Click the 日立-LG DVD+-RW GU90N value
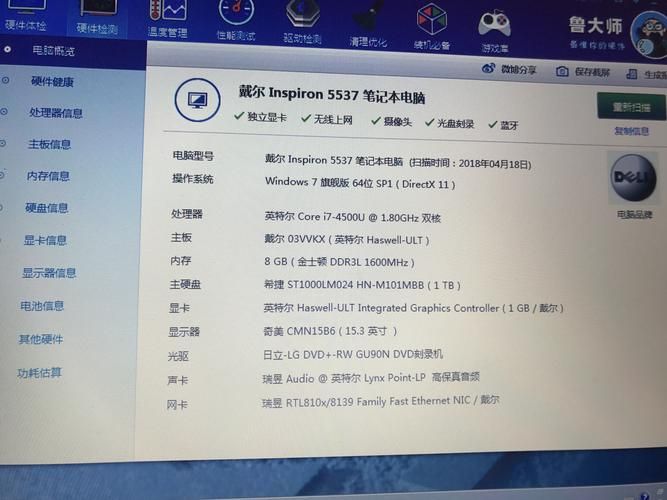The height and width of the screenshot is (500, 667). [353, 354]
